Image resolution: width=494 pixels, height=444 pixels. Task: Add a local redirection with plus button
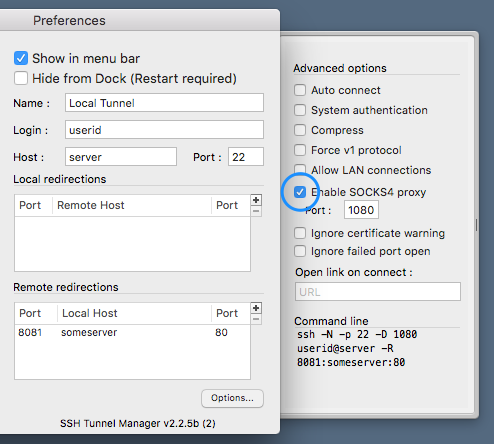256,200
